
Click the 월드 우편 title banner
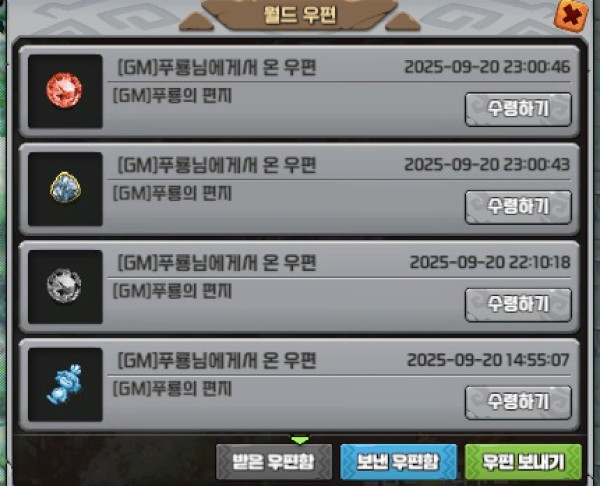click(300, 15)
